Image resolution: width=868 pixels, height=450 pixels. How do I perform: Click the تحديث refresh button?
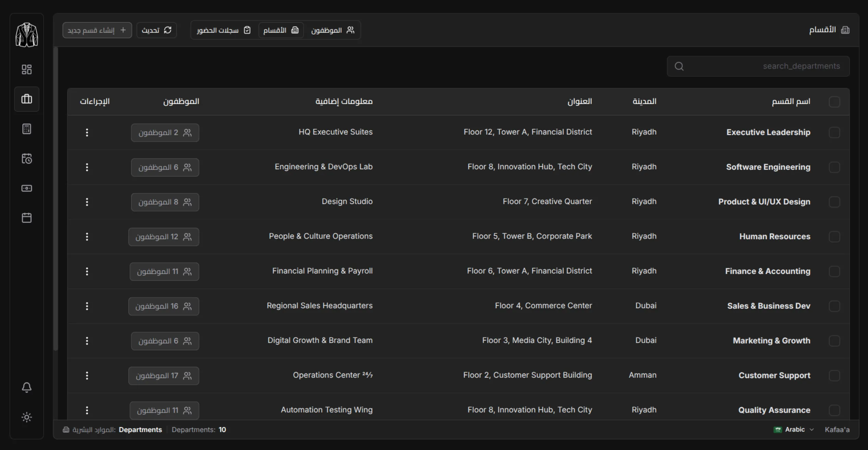coord(157,30)
